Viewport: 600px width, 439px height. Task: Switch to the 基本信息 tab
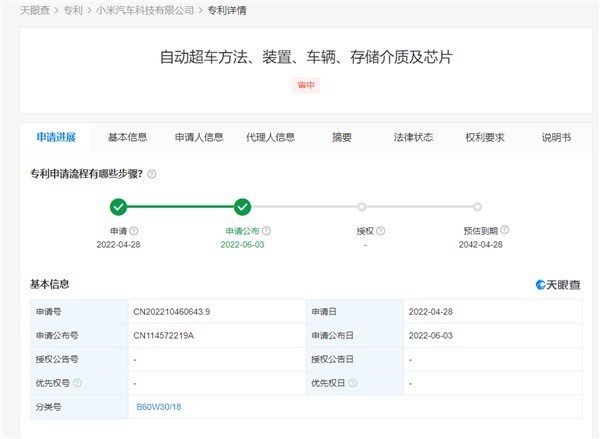(x=127, y=137)
